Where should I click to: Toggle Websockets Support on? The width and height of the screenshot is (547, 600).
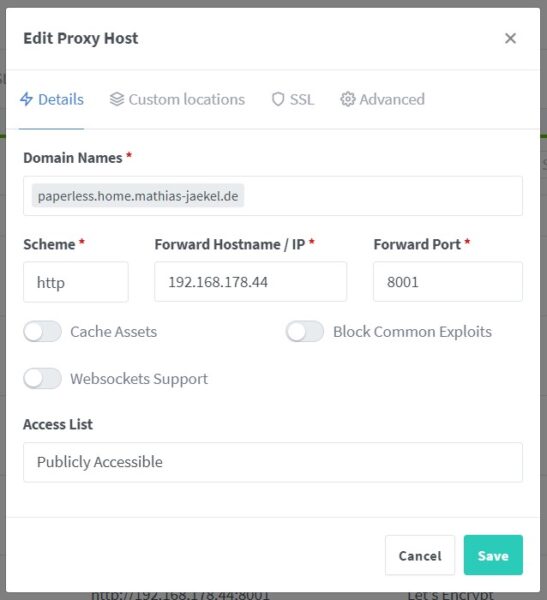click(42, 378)
